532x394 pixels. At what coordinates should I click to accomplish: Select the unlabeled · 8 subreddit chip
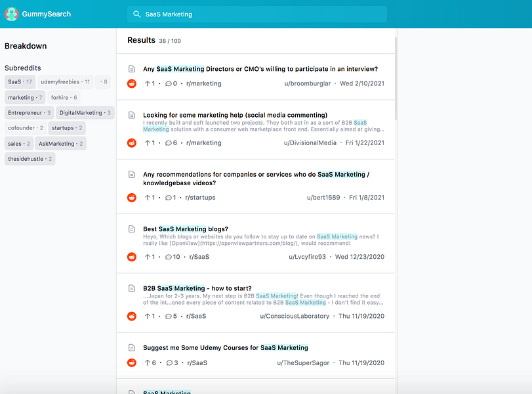tap(103, 82)
